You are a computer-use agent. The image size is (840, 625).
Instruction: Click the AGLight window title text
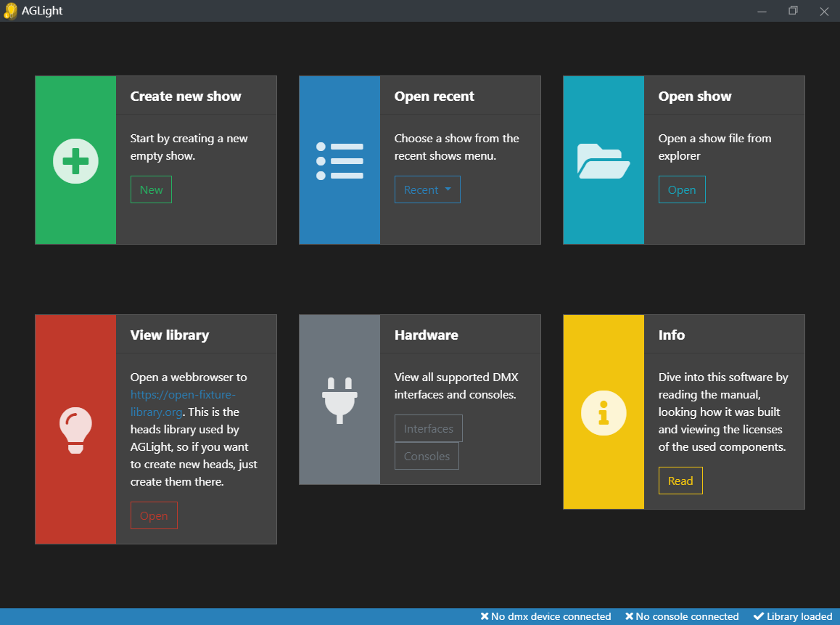coord(42,11)
